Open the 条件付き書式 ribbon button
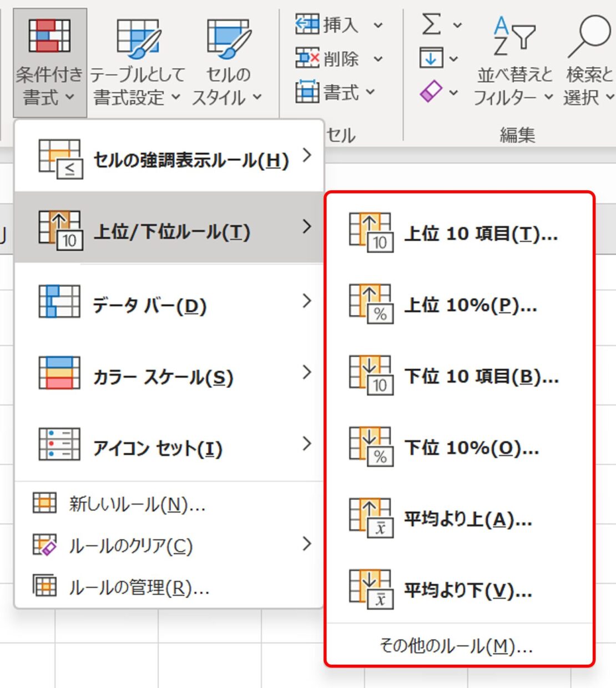616x688 pixels. (49, 63)
